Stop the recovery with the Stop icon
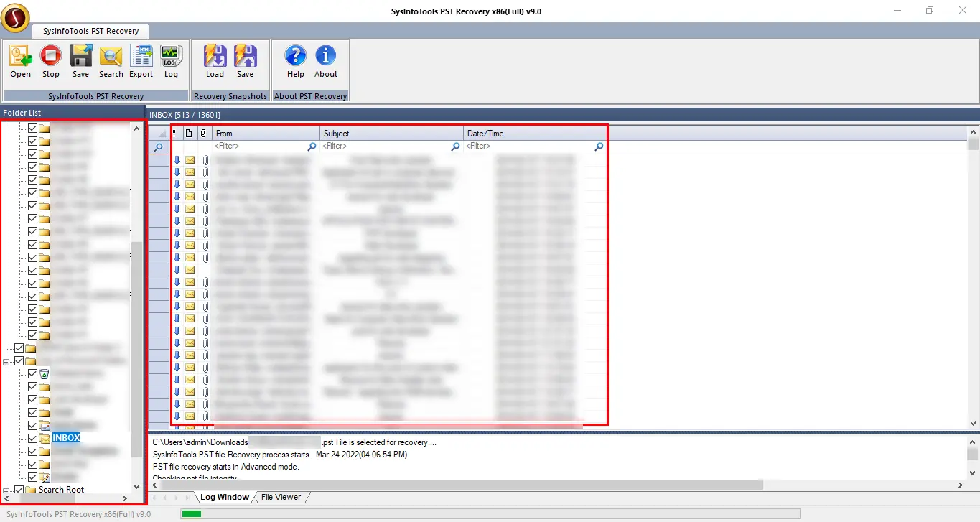 coord(51,56)
